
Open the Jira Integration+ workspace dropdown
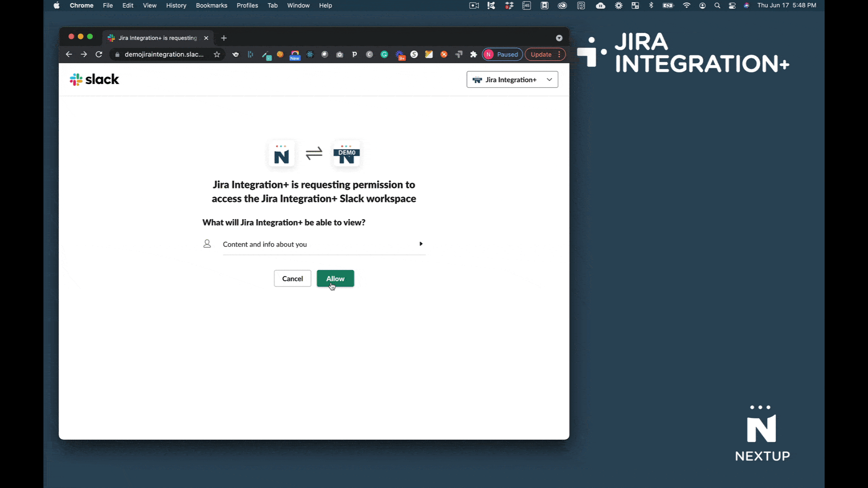pos(512,80)
